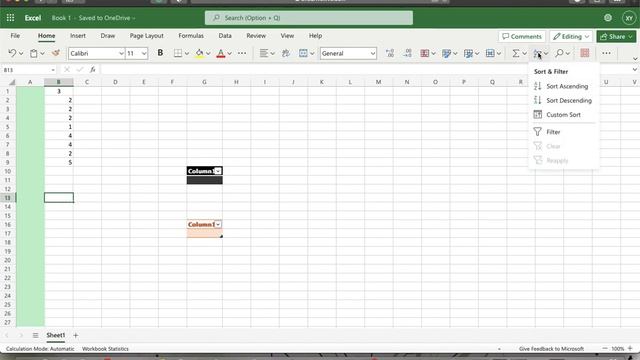Click the formula bar cancel X icon
This screenshot has height=360, width=640.
67,70
